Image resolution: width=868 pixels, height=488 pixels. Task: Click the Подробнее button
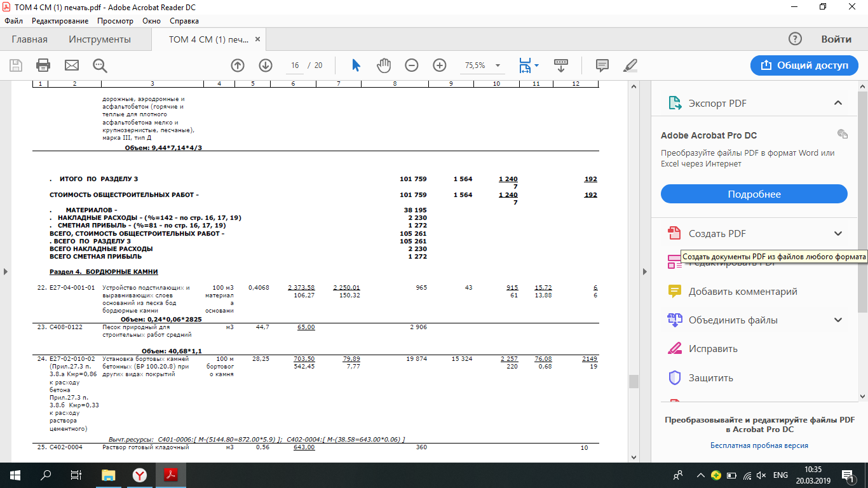[x=754, y=194]
